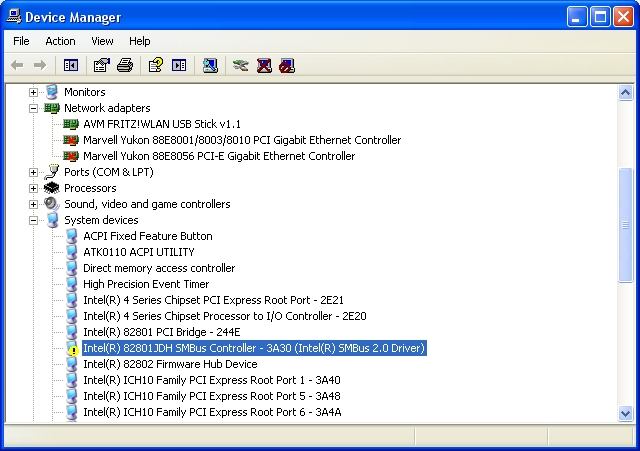Select Intel(R) 82801 PCI Bridge - 244E

[x=162, y=332]
